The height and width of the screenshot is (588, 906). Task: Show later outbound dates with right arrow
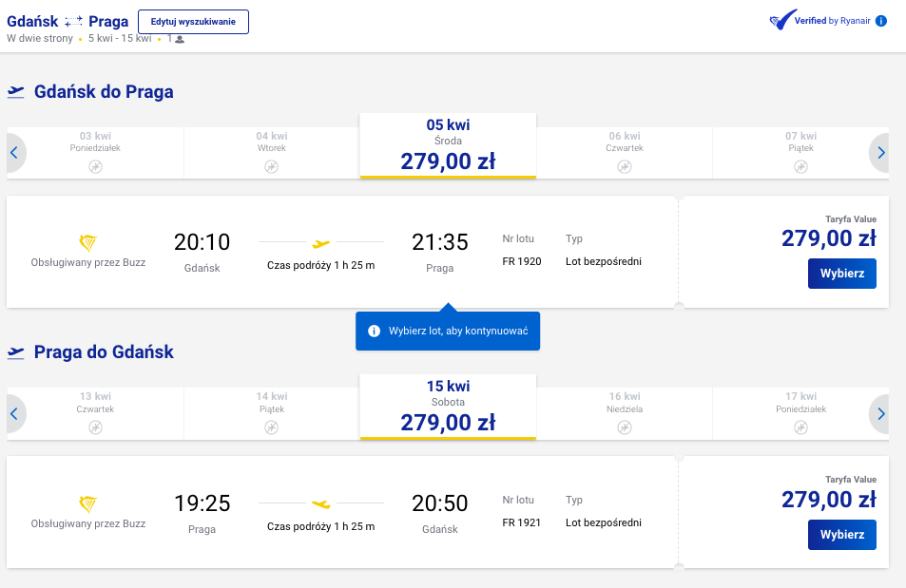pyautogui.click(x=880, y=153)
